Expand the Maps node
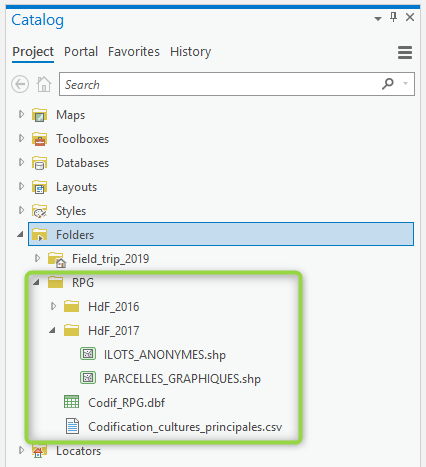Screen dimensions: 426x467 coord(21,114)
